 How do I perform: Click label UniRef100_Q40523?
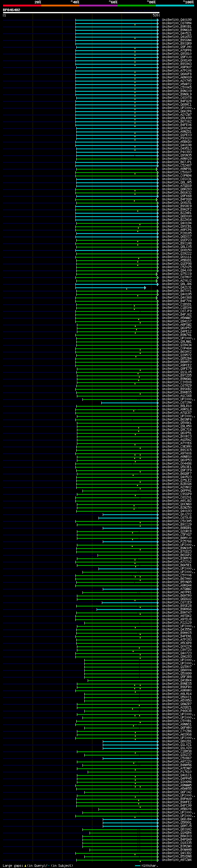pyautogui.click(x=177, y=477)
